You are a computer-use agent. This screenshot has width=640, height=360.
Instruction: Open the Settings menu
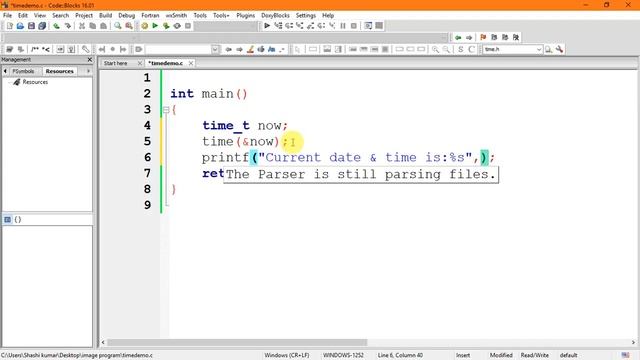coord(306,15)
